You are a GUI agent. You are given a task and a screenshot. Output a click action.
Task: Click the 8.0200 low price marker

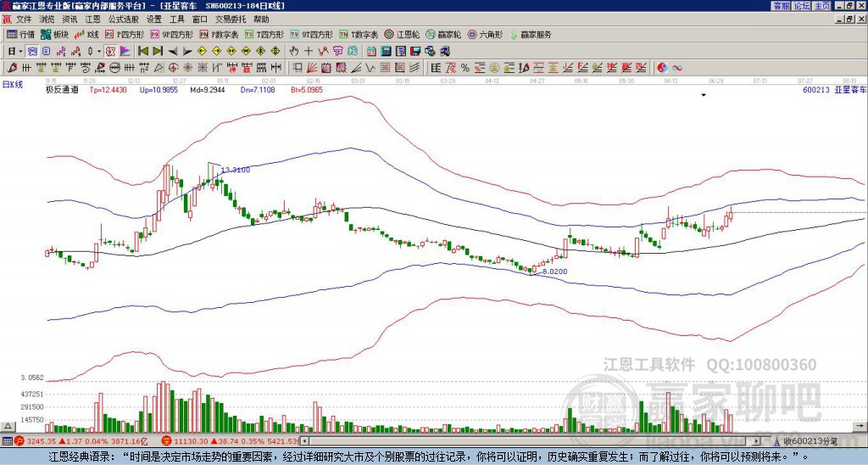tap(554, 272)
